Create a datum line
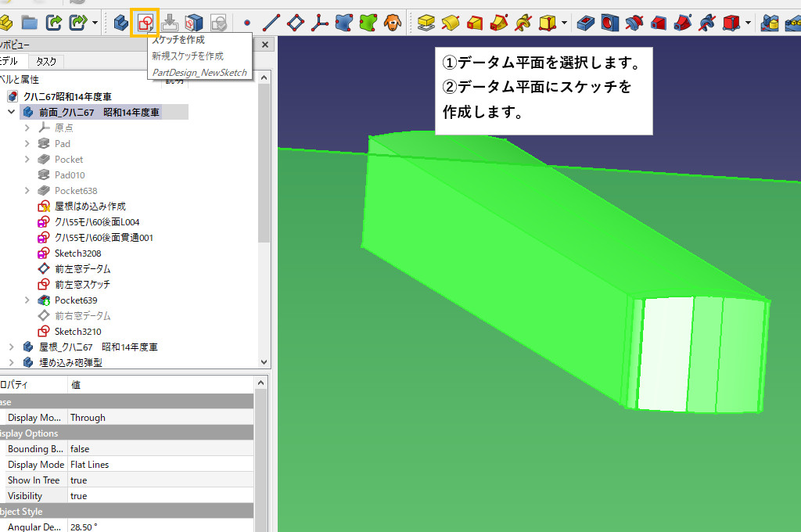Viewport: 801px width, 532px height. point(271,23)
